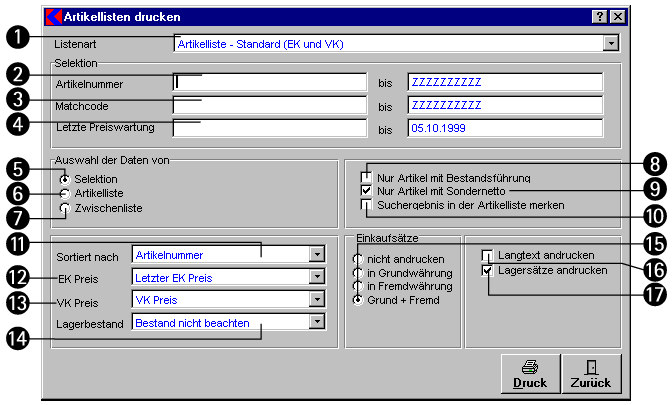Click the question mark help icon
Viewport: 672px width, 405px height.
coord(599,17)
